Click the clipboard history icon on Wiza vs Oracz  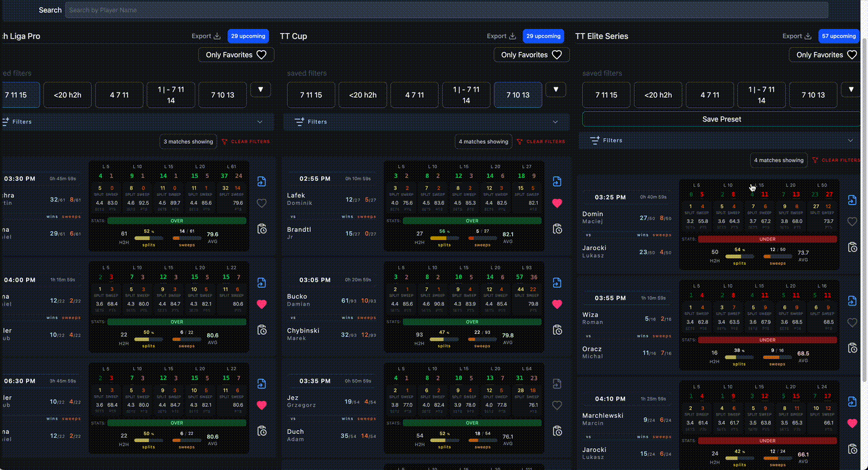852,348
